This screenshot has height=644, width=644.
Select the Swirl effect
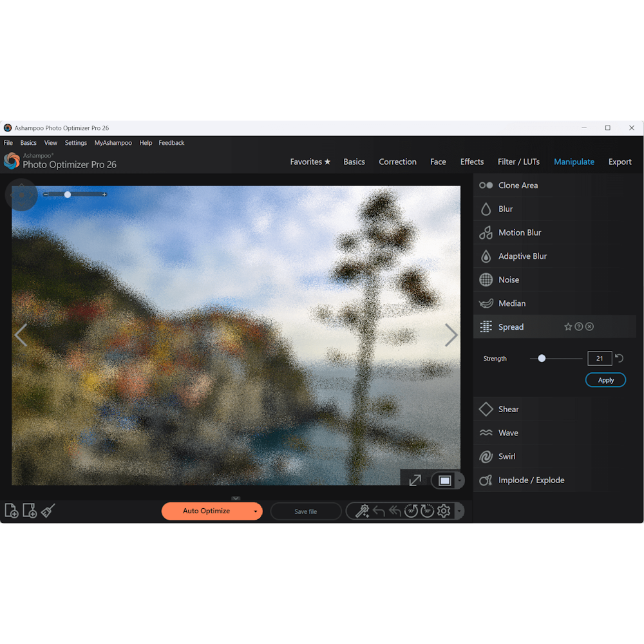[x=507, y=456]
